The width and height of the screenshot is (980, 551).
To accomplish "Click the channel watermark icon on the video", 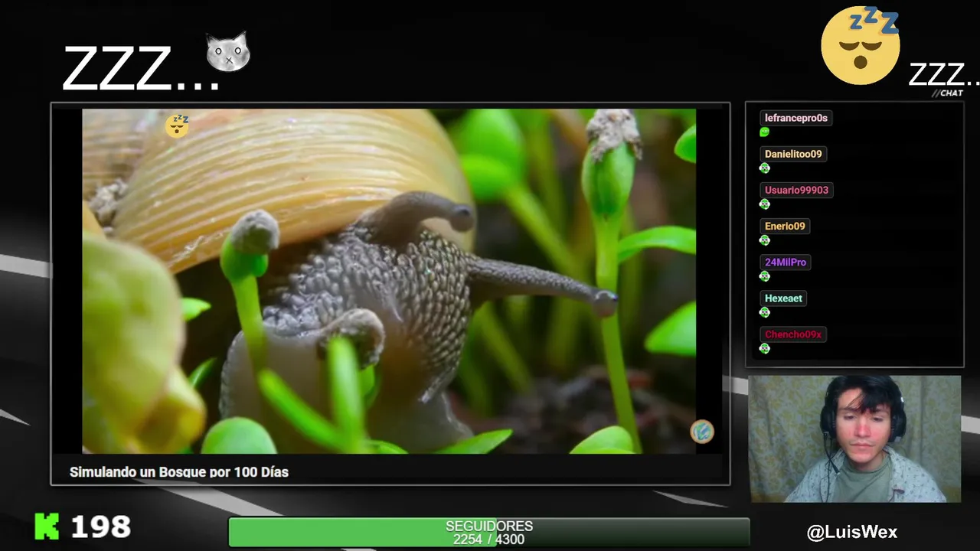I will [x=702, y=432].
